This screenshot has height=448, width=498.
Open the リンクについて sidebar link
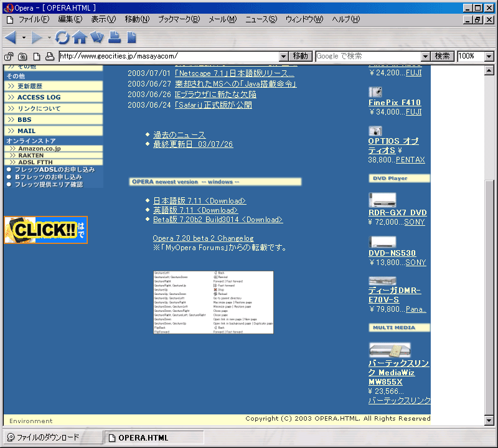(x=54, y=109)
